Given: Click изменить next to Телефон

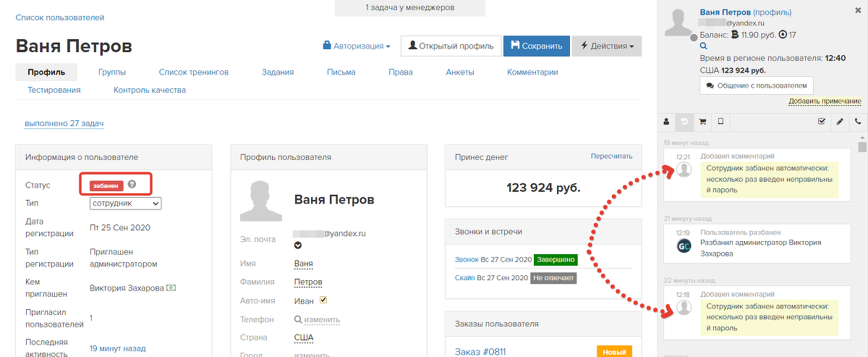Looking at the screenshot, I should (x=322, y=319).
